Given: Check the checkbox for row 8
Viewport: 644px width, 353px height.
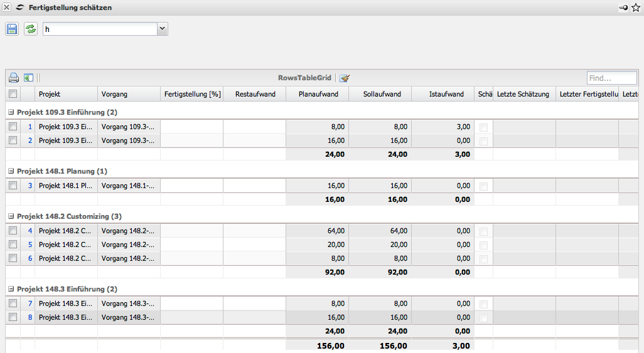Looking at the screenshot, I should 13,317.
